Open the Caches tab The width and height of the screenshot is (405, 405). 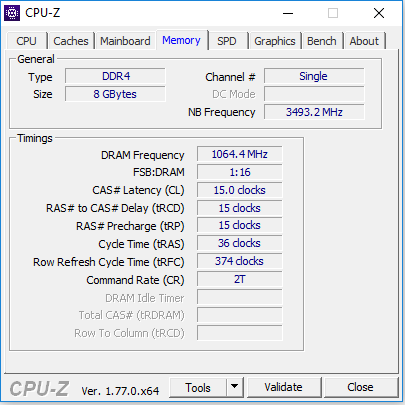(x=71, y=41)
